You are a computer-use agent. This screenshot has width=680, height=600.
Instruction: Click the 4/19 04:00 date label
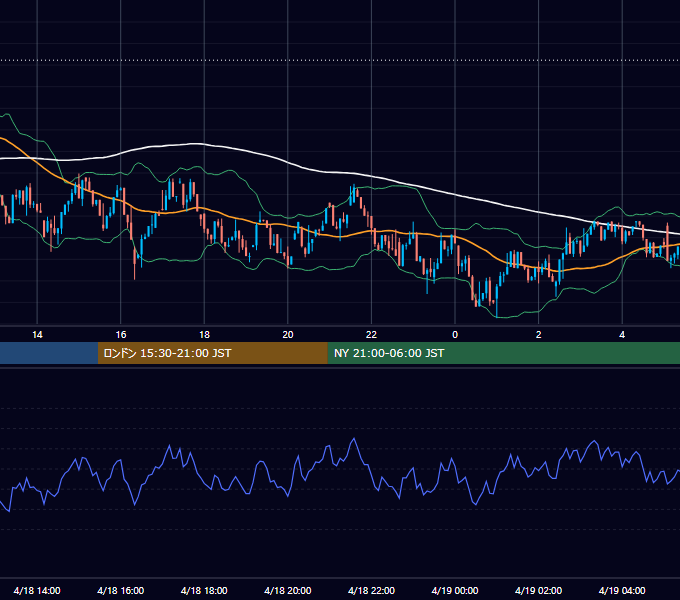click(x=622, y=590)
